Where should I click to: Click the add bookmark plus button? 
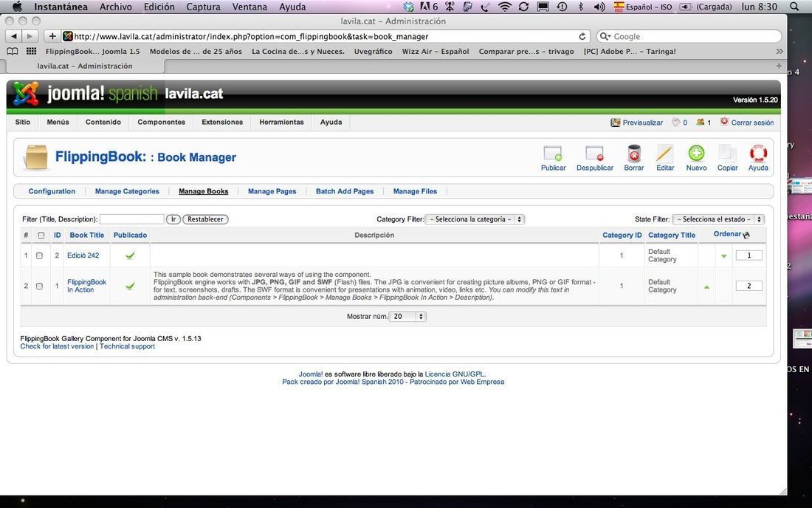click(x=52, y=36)
